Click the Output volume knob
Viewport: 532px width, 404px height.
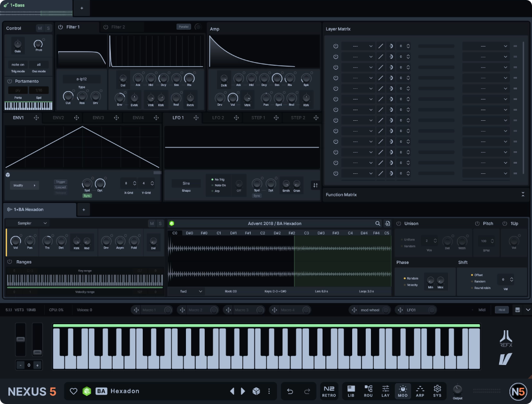coord(457,389)
